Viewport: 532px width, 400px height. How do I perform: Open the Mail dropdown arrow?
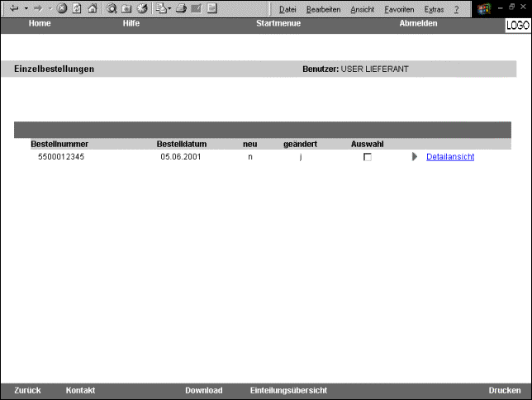169,8
